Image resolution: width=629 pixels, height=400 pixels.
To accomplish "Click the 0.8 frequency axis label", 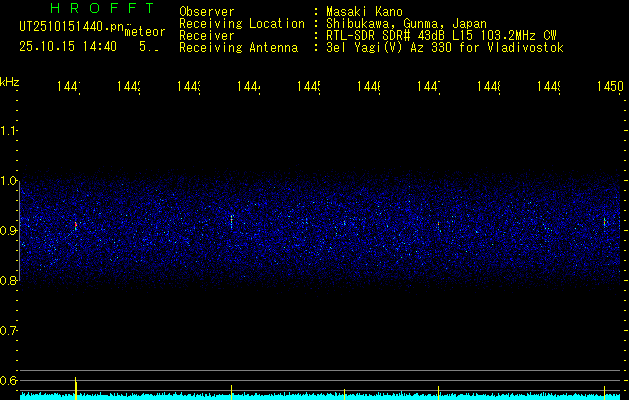I will tap(9, 281).
